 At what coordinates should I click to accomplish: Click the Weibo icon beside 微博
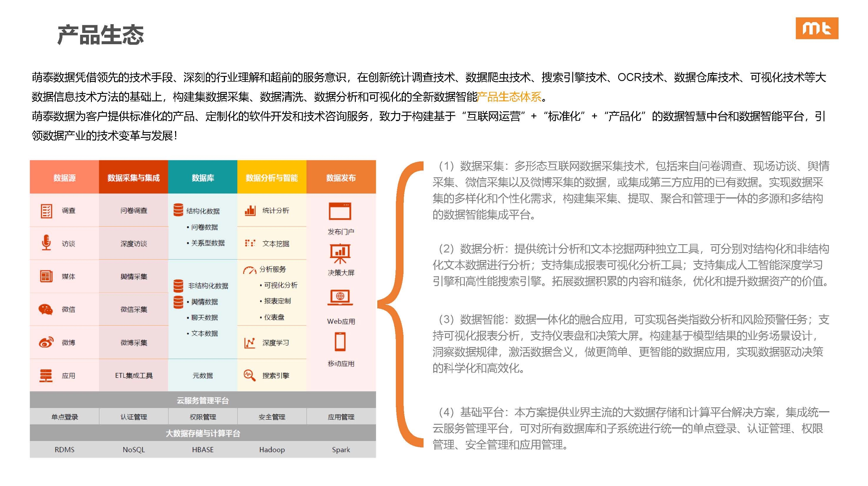[46, 342]
